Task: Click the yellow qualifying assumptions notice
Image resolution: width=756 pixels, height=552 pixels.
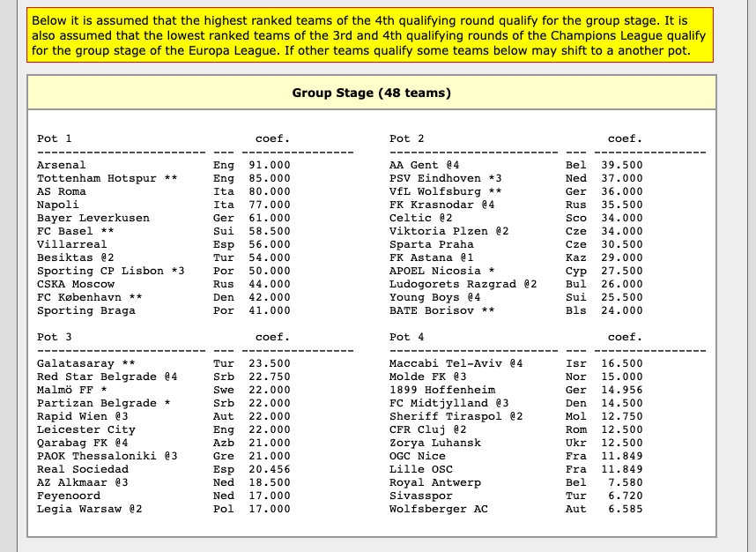Action: tap(370, 35)
